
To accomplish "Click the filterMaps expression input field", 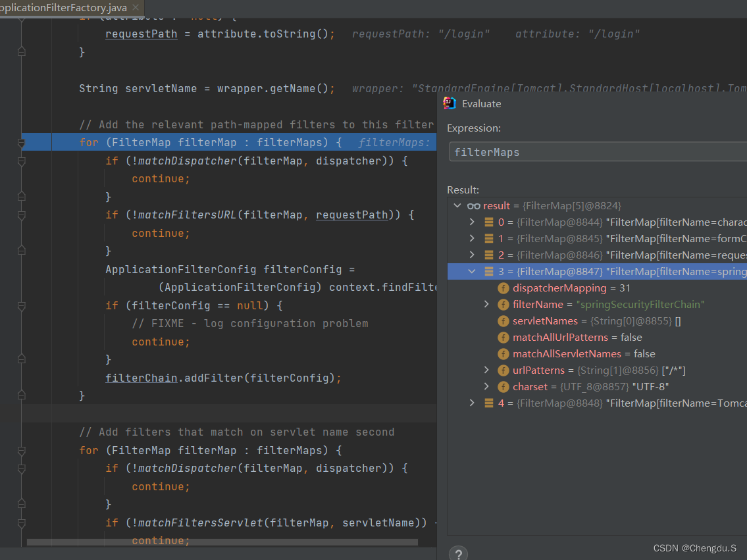I will point(598,152).
